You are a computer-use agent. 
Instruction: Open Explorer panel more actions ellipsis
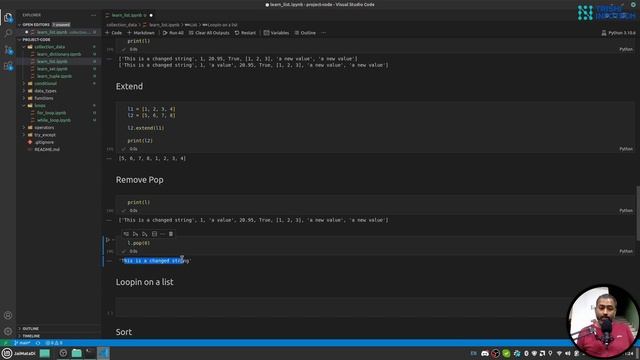pyautogui.click(x=93, y=15)
